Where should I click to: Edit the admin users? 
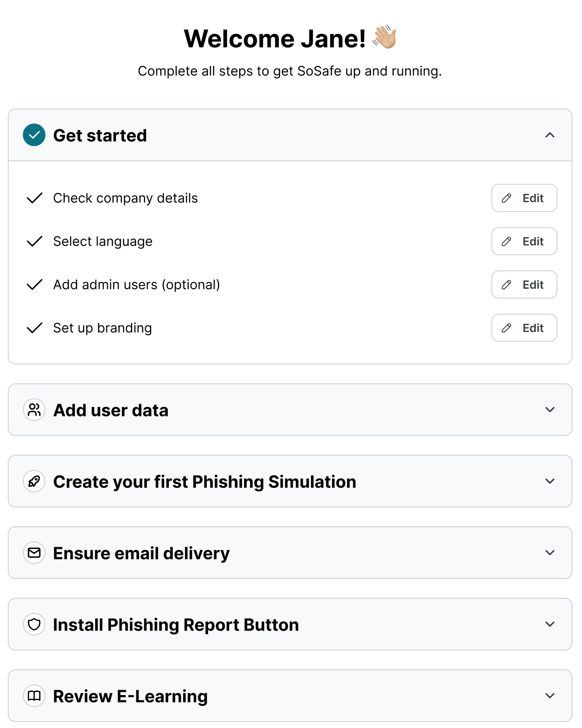pos(524,285)
